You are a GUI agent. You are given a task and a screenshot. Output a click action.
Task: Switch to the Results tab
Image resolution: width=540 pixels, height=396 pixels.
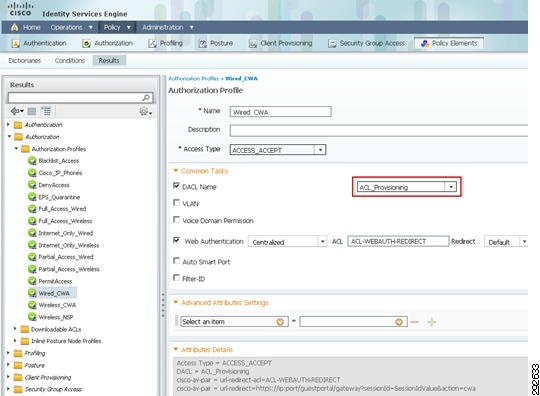click(109, 61)
